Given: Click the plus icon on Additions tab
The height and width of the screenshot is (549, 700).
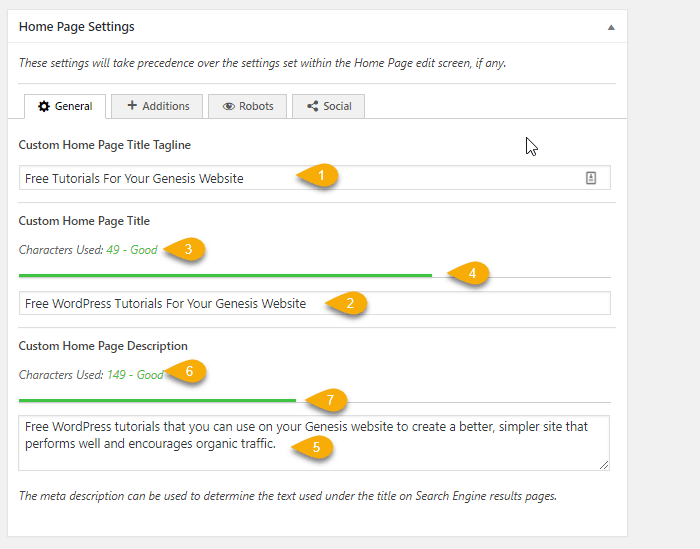Looking at the screenshot, I should coord(132,106).
